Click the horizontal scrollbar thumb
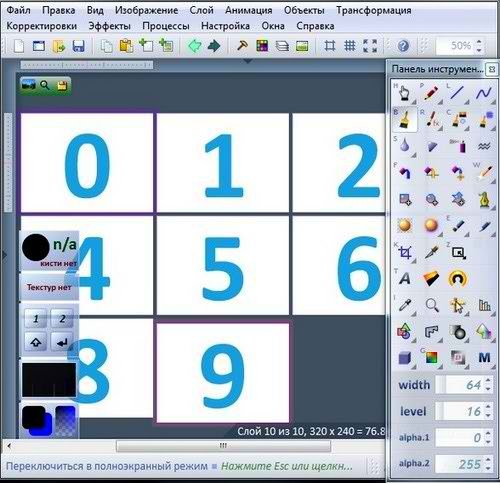The width and height of the screenshot is (500, 483). coord(223,446)
